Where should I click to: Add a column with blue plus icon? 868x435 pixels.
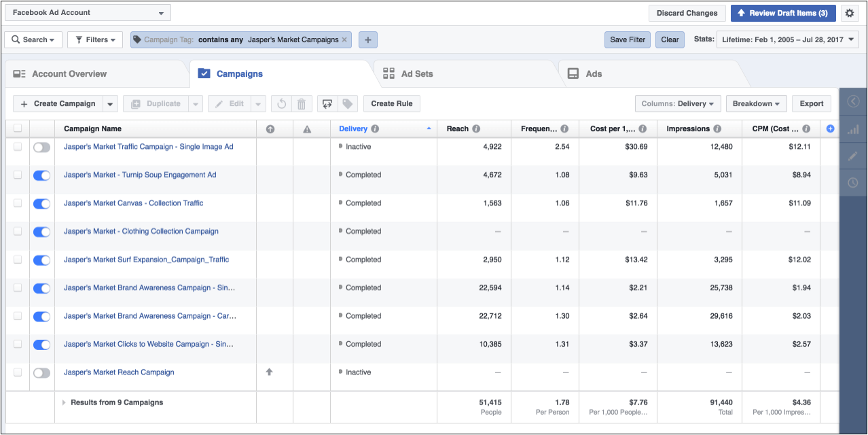point(830,128)
